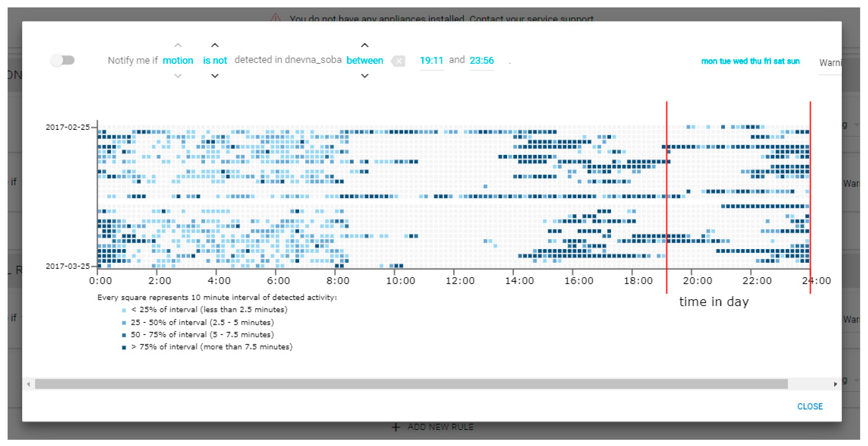868x446 pixels.
Task: Click down chevron below 'is not'
Action: tap(215, 76)
